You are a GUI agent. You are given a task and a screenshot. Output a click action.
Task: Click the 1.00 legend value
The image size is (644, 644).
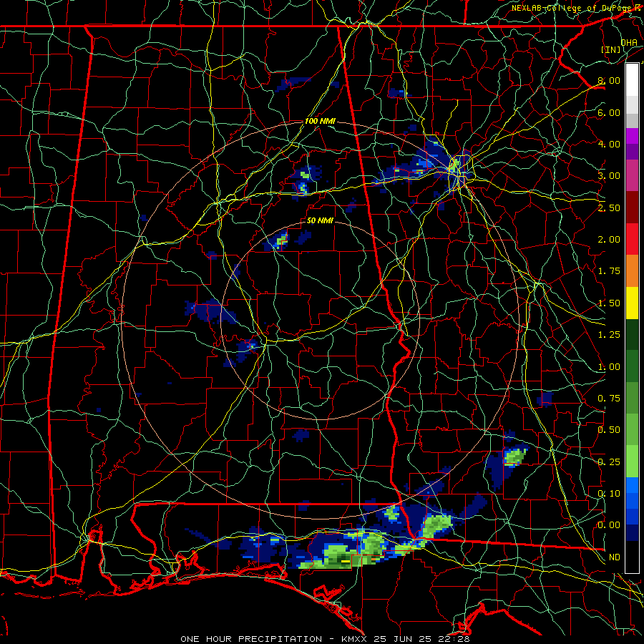(x=609, y=367)
